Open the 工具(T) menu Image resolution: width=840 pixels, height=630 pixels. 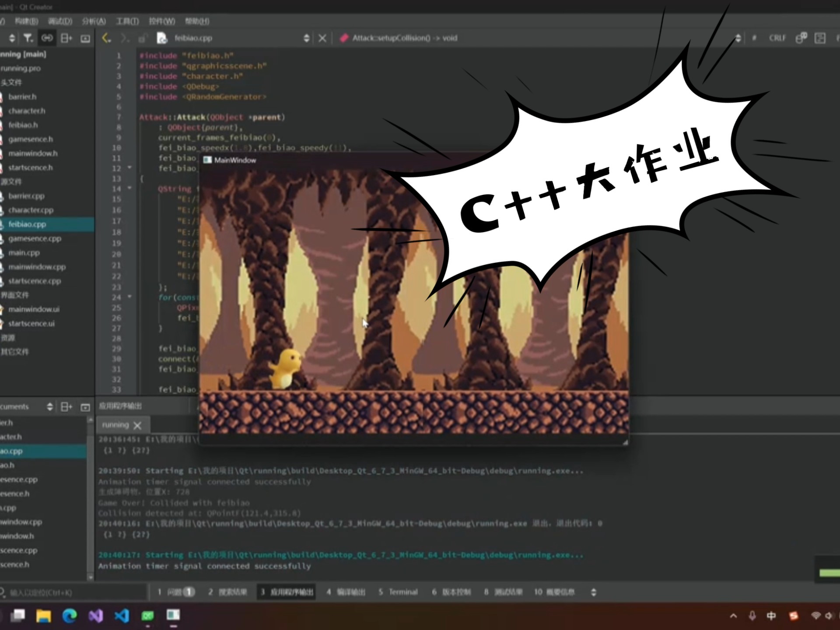[x=127, y=21]
